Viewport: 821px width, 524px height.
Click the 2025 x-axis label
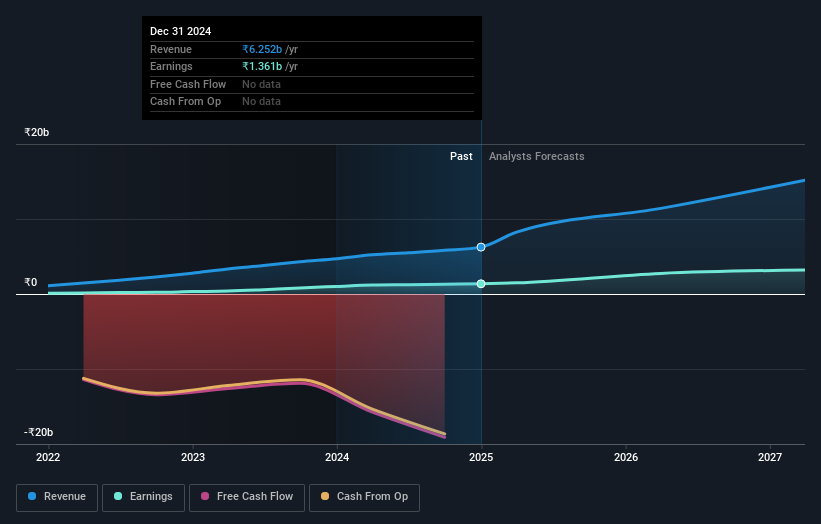point(481,457)
